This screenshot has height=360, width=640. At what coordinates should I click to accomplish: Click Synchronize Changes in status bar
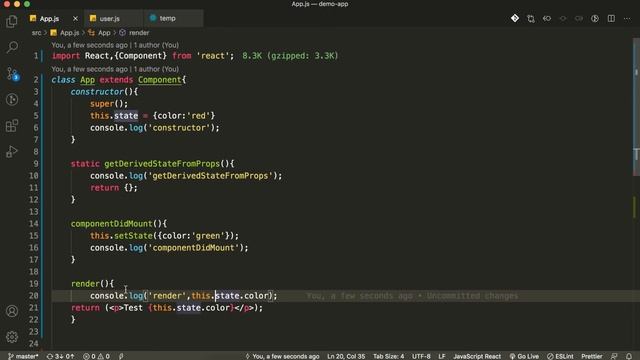(60, 356)
